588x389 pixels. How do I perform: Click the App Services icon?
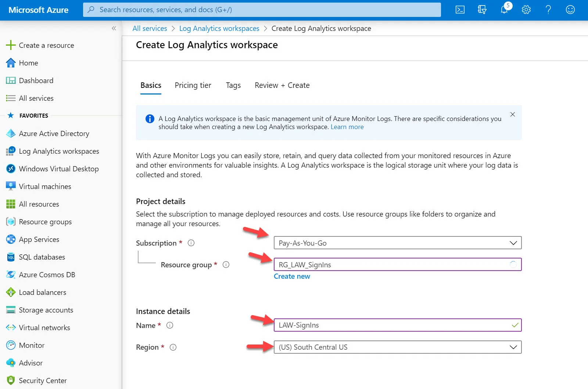[11, 239]
